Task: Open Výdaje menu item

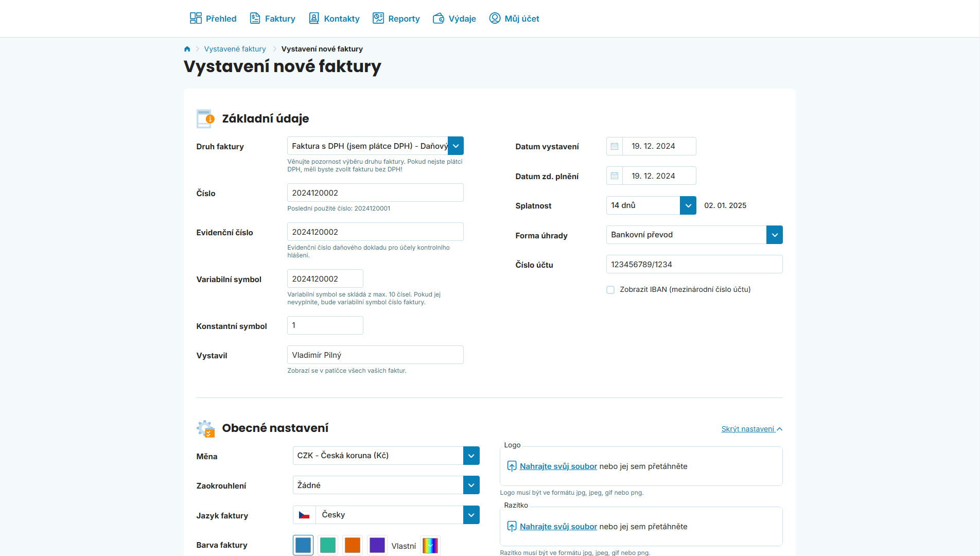Action: [454, 19]
